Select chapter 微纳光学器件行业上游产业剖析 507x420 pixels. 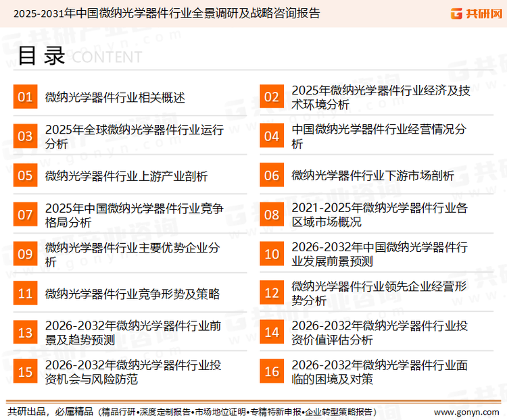point(126,176)
